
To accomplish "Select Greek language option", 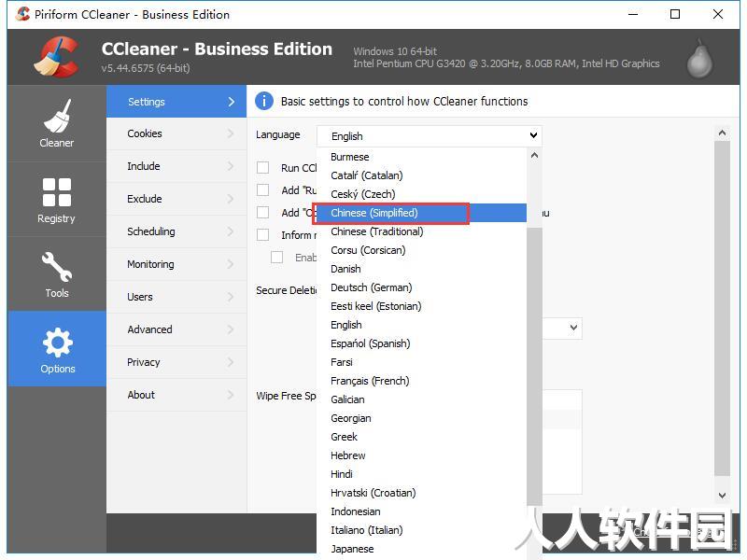I will point(422,437).
